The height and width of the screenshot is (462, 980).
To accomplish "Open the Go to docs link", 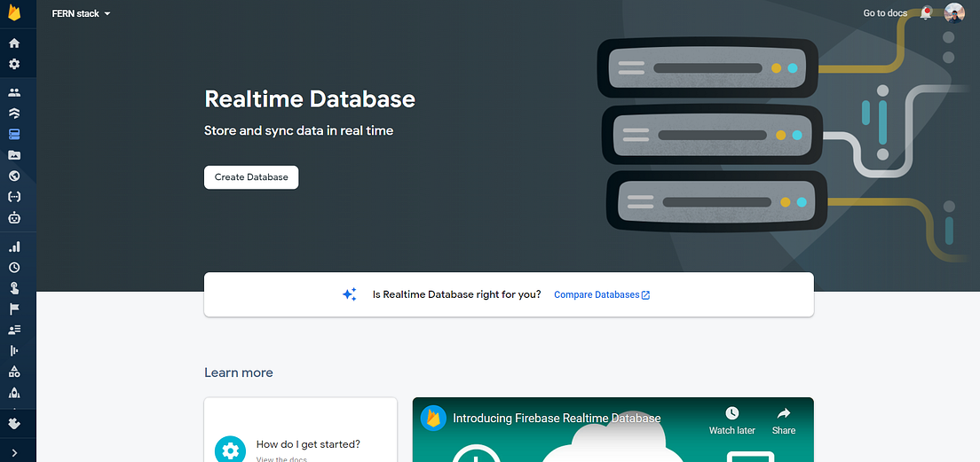I will tap(885, 13).
